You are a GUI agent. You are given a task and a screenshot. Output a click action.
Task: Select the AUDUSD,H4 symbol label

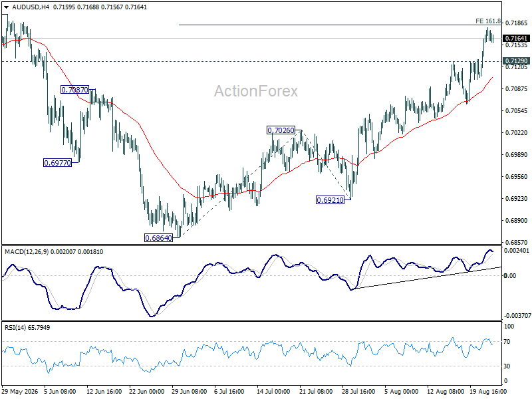point(30,7)
